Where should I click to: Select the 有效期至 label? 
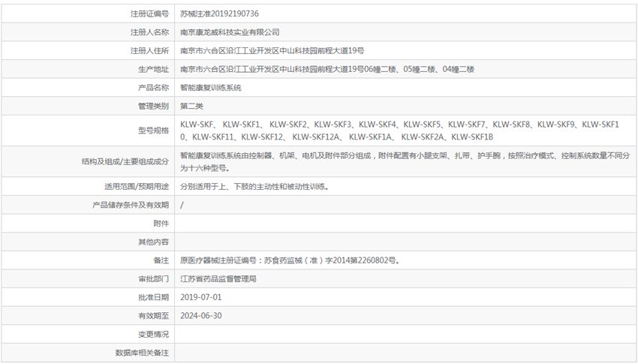(153, 316)
